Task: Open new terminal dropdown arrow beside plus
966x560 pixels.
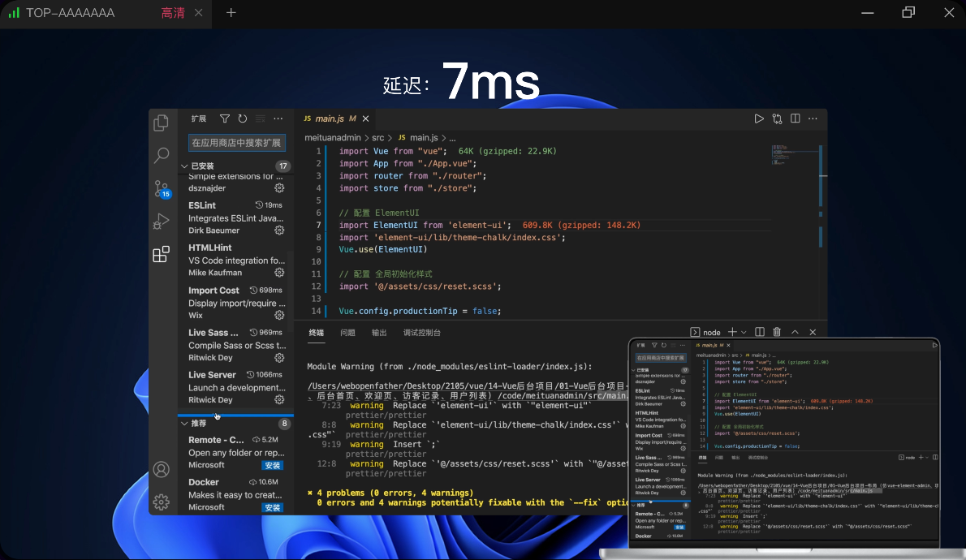Action: coord(744,332)
